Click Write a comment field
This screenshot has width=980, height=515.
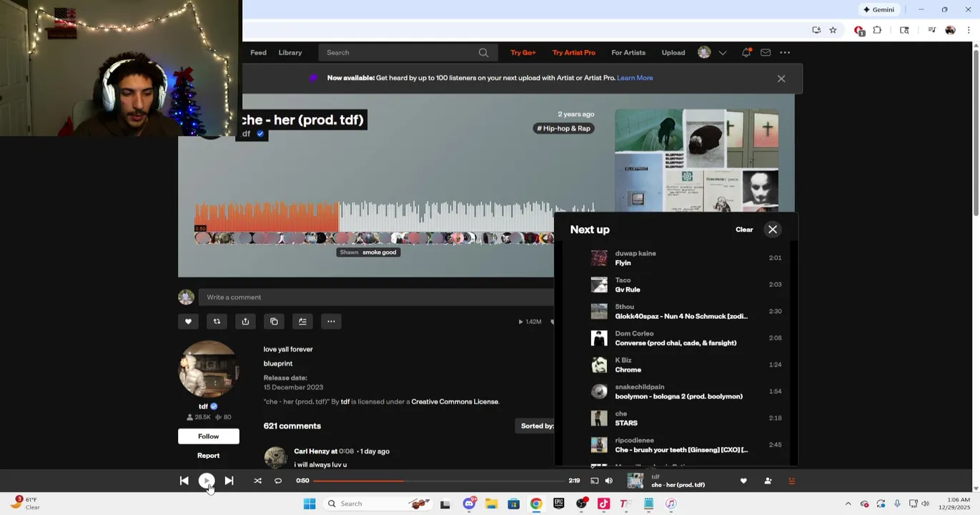point(377,297)
